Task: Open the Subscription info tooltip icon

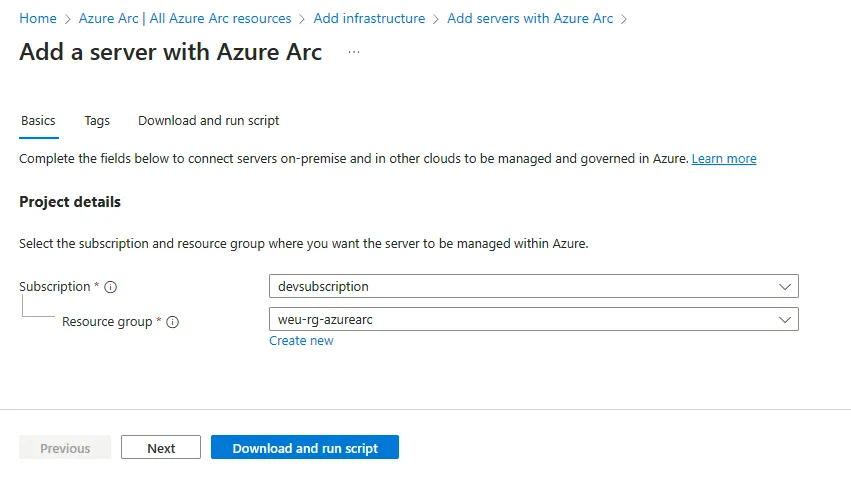Action: (x=111, y=287)
